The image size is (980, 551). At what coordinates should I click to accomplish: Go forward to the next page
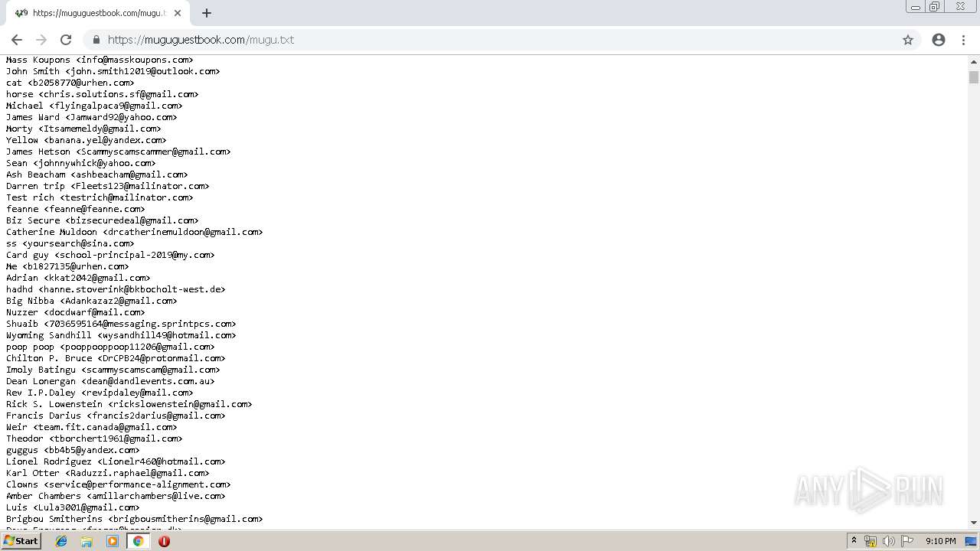click(41, 40)
